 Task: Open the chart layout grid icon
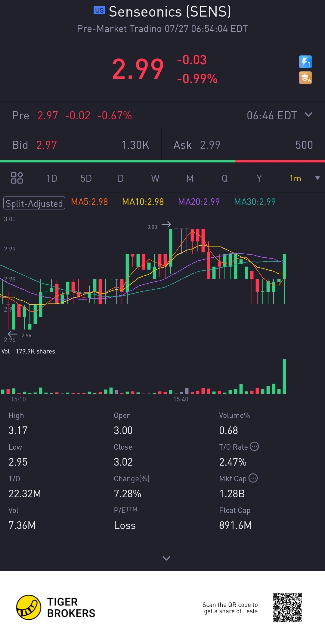(17, 178)
